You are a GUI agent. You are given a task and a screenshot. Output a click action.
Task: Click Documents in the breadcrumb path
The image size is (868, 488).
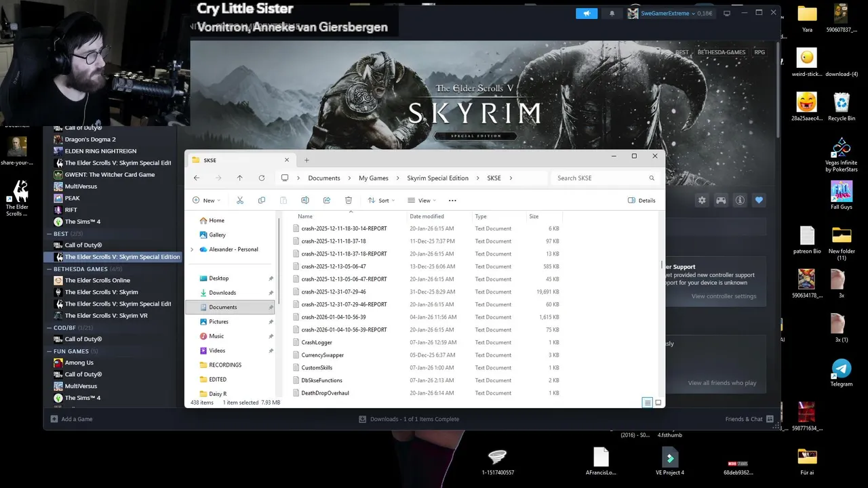click(x=324, y=178)
